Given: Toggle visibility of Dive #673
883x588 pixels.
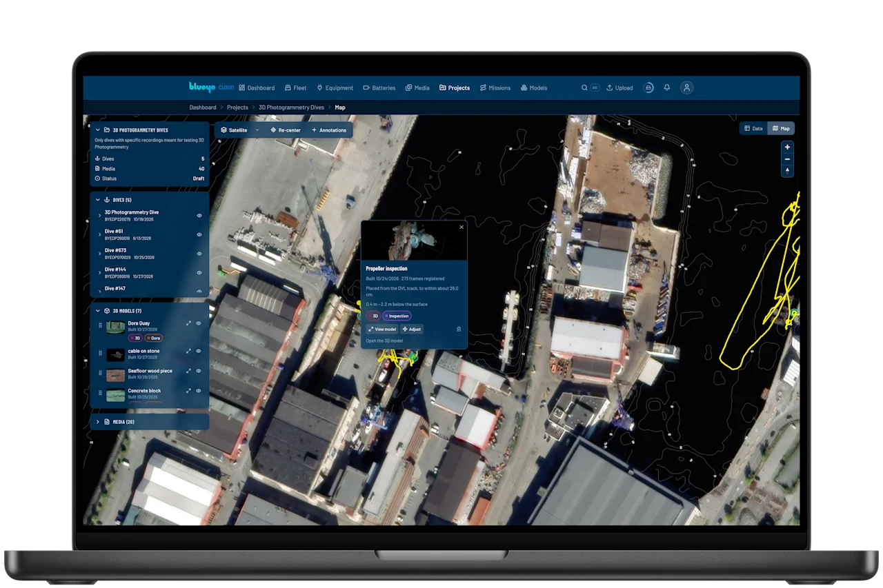Looking at the screenshot, I should tap(199, 254).
